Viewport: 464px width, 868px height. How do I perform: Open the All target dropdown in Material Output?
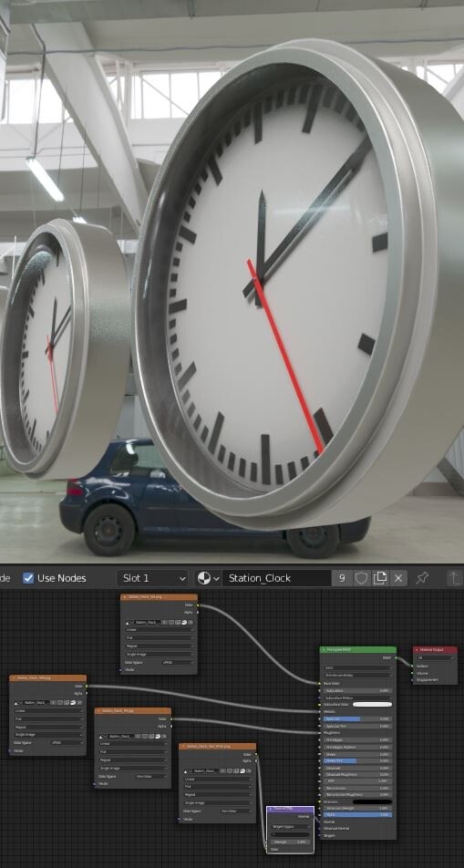click(436, 657)
